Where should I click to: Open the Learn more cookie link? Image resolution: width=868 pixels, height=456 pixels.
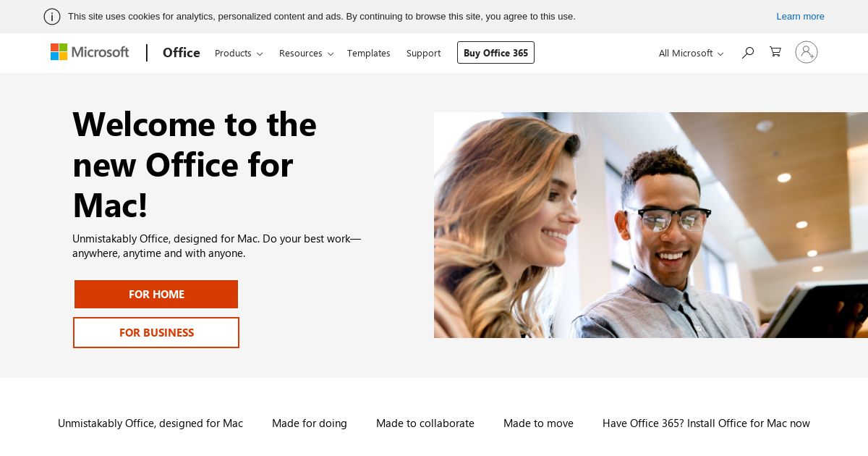(x=800, y=17)
